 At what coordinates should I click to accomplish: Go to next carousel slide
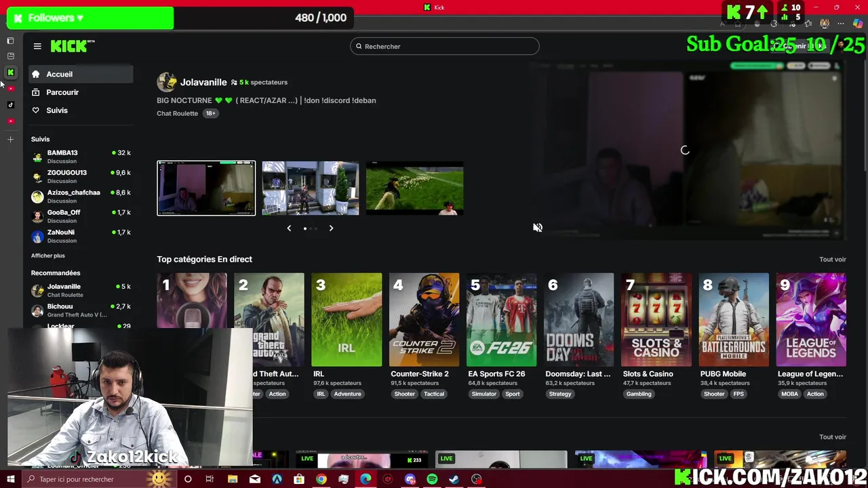[331, 228]
